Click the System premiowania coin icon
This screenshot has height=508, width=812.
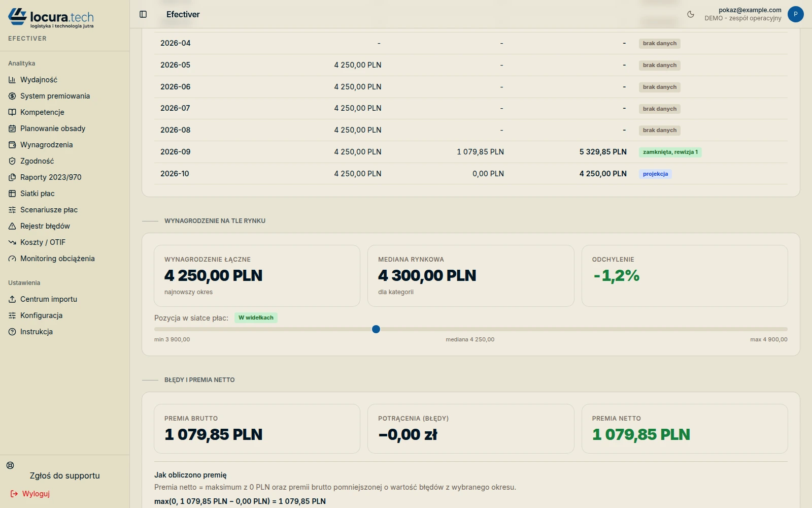[12, 96]
